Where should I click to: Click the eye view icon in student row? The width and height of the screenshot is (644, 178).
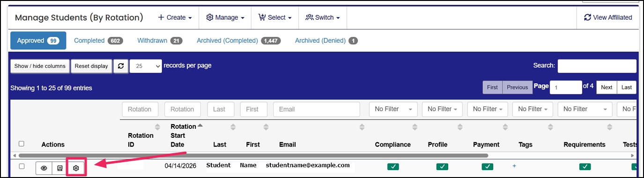click(x=44, y=168)
